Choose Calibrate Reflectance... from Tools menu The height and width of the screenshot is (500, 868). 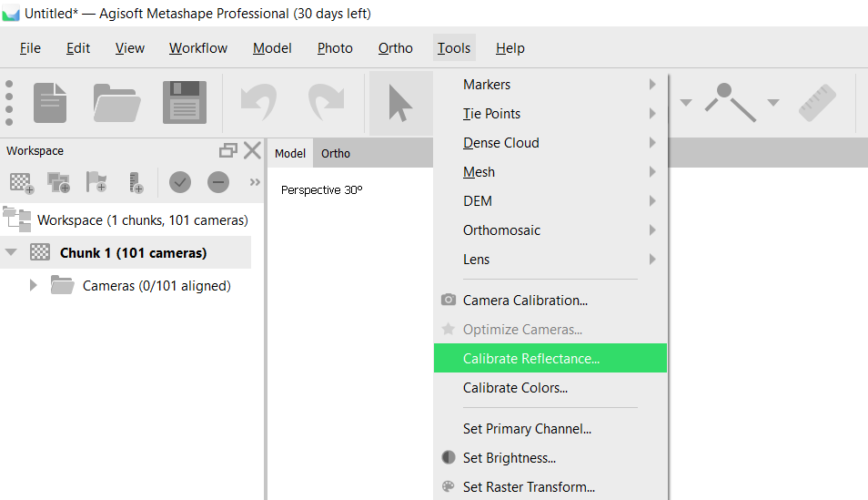click(530, 359)
